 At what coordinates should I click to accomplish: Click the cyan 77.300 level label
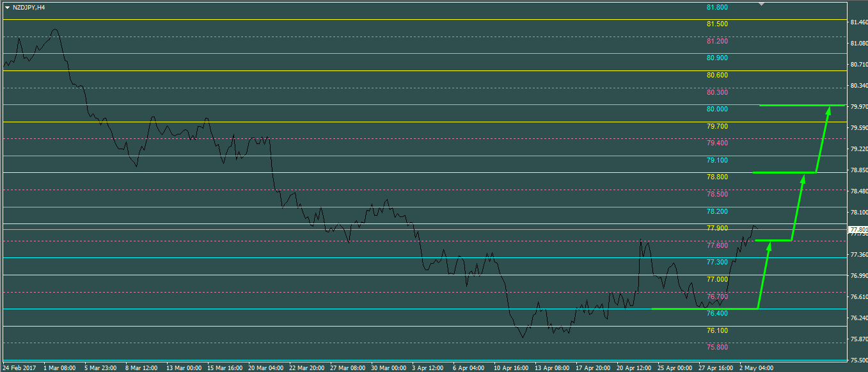717,262
